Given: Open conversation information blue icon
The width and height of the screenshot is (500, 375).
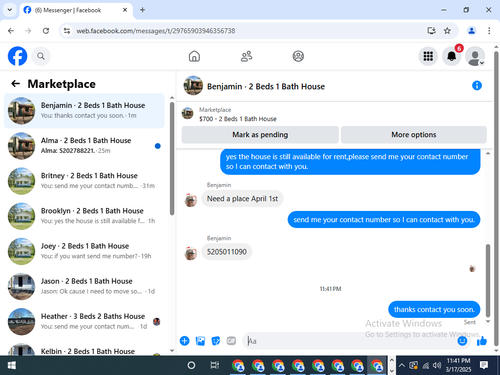Looking at the screenshot, I should pyautogui.click(x=477, y=86).
